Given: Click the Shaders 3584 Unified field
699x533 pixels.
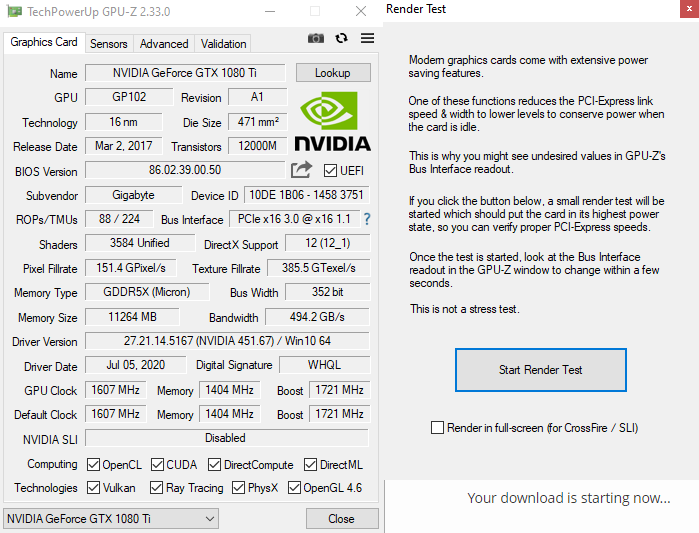Looking at the screenshot, I should [140, 243].
